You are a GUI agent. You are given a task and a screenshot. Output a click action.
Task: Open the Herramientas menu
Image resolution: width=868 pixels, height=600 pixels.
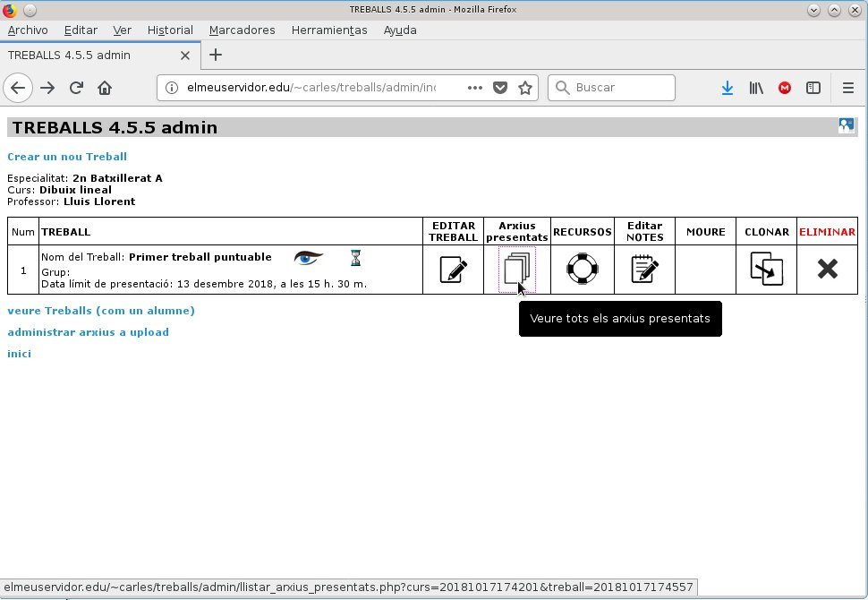click(329, 30)
